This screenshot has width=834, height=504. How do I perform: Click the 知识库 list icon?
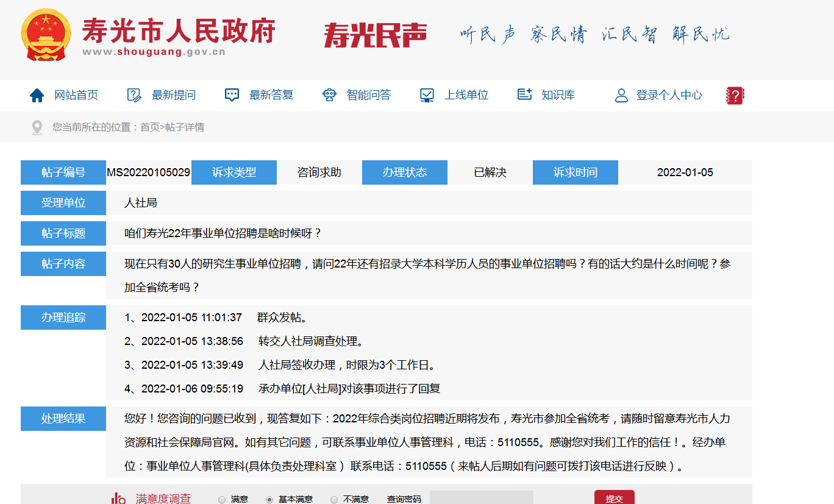click(x=524, y=94)
